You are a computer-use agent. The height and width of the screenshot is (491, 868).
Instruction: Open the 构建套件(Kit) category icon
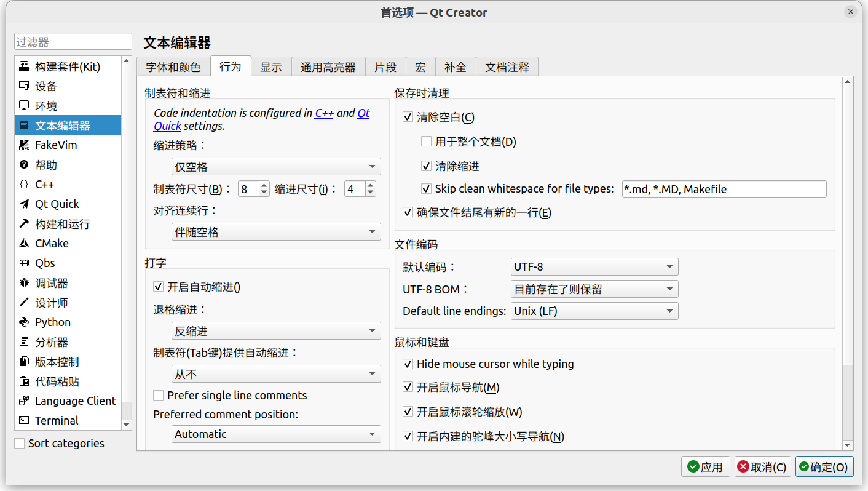(24, 66)
